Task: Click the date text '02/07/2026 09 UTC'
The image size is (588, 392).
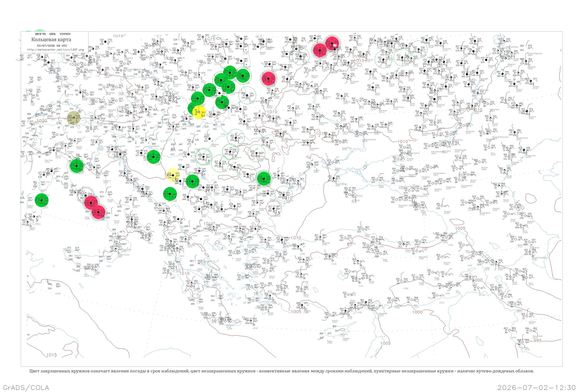Action: click(x=52, y=46)
